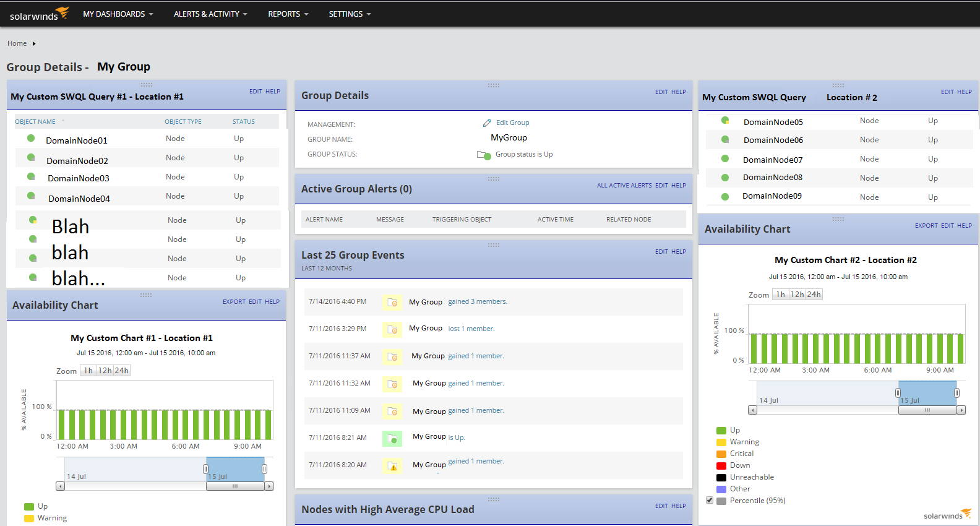Click the left scroll arrow in chart #1 navigator
Image resolution: width=980 pixels, height=526 pixels.
coord(60,486)
